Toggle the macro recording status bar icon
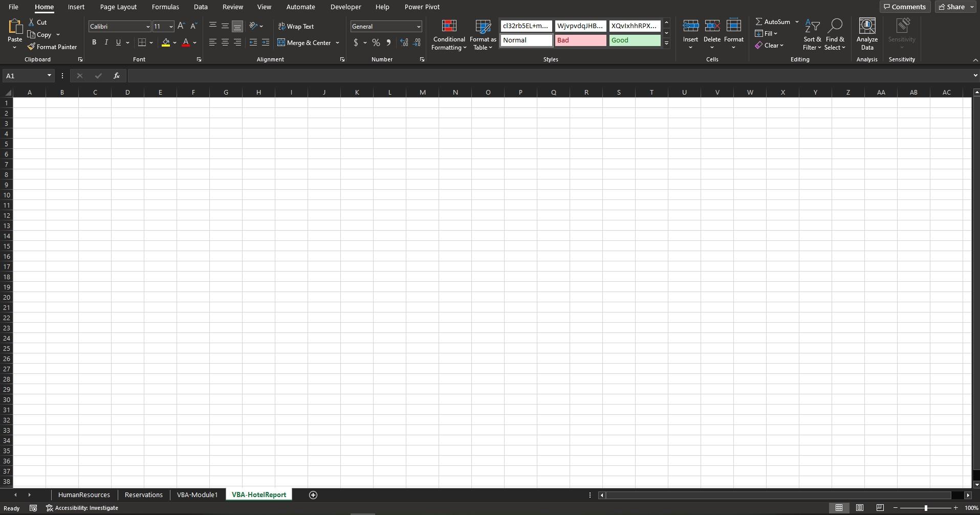The image size is (980, 515). click(x=33, y=508)
